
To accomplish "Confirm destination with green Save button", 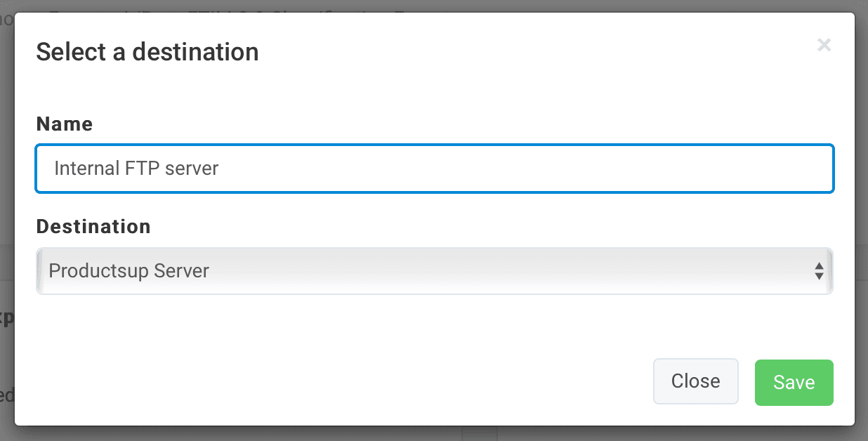I will click(x=794, y=383).
